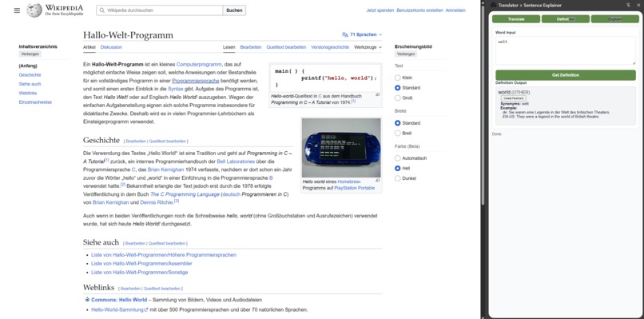Click Bearbeiten next to Geschichte heading
The width and height of the screenshot is (644, 319).
pyautogui.click(x=136, y=141)
